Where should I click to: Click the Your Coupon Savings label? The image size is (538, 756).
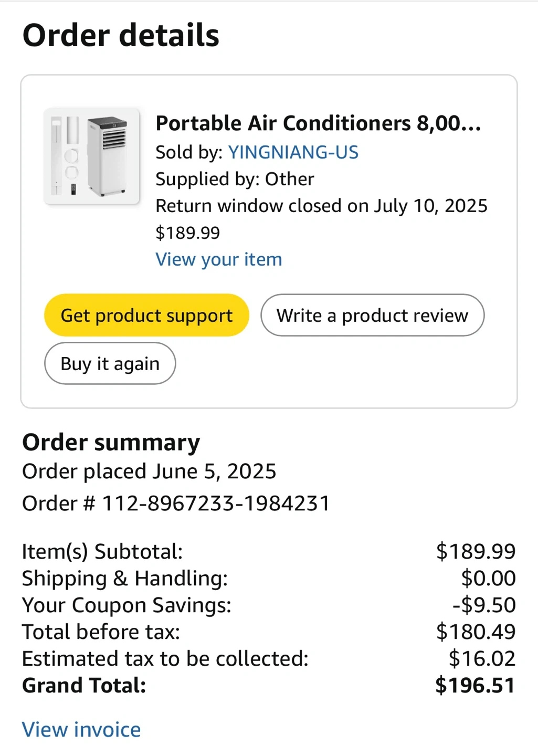pos(126,605)
